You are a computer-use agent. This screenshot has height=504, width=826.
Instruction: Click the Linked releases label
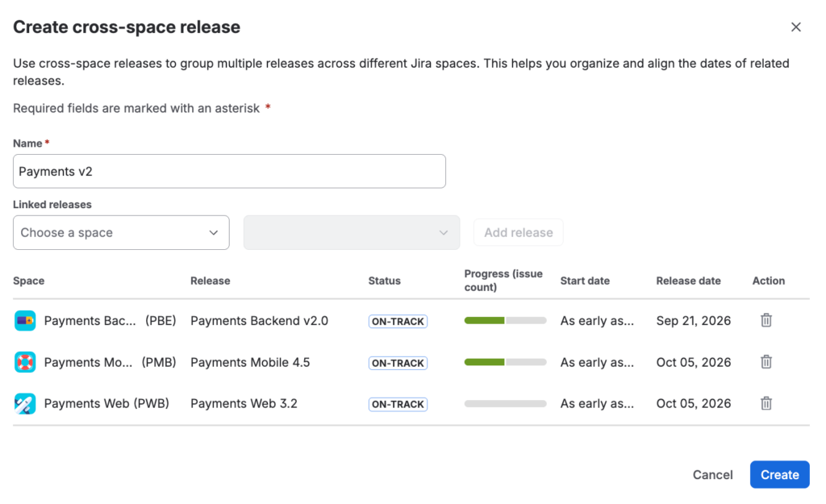point(52,204)
